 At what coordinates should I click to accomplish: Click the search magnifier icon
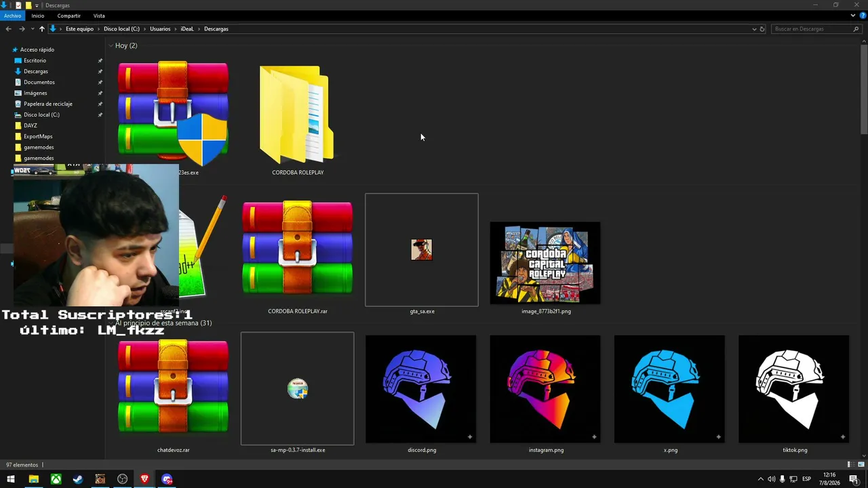coord(855,29)
